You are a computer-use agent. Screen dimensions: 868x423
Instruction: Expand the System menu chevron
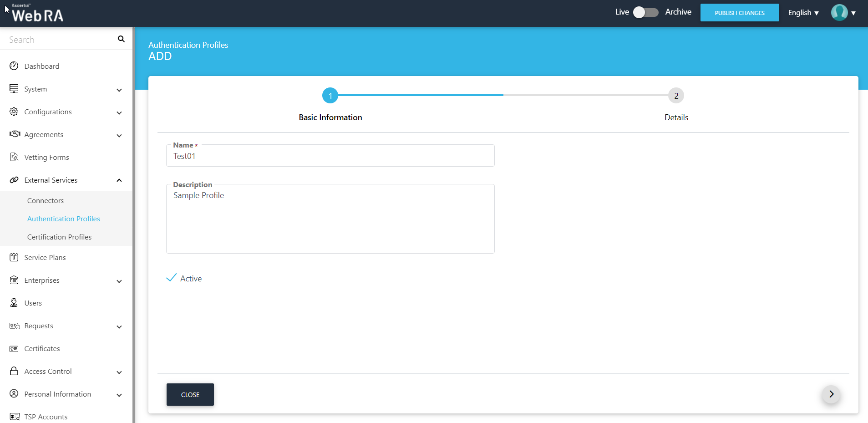point(119,90)
